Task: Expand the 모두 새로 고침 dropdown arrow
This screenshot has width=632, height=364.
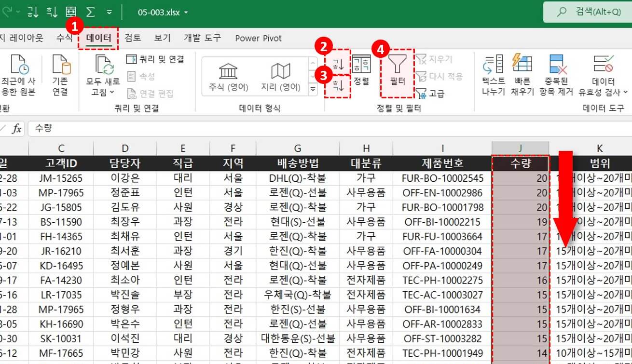Action: coord(112,92)
